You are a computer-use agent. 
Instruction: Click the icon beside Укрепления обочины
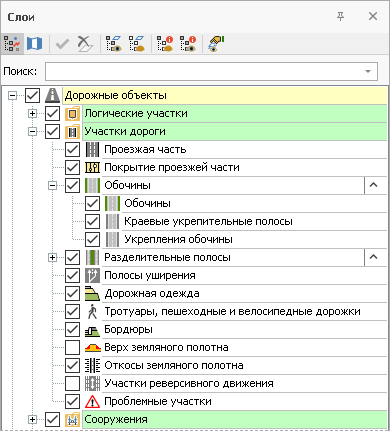pos(112,239)
